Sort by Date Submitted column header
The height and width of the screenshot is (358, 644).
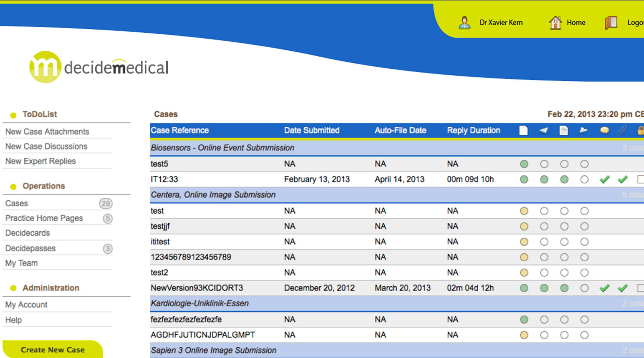[x=312, y=131]
